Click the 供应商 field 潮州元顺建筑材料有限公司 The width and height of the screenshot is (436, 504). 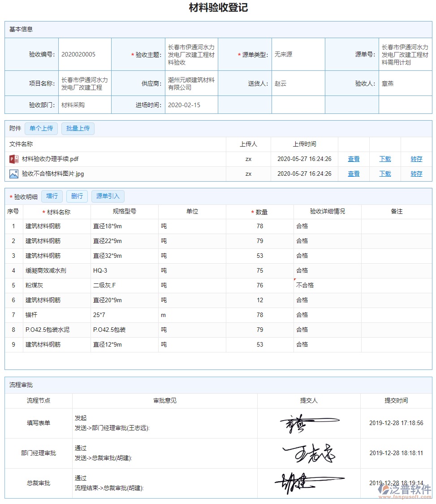(x=191, y=83)
